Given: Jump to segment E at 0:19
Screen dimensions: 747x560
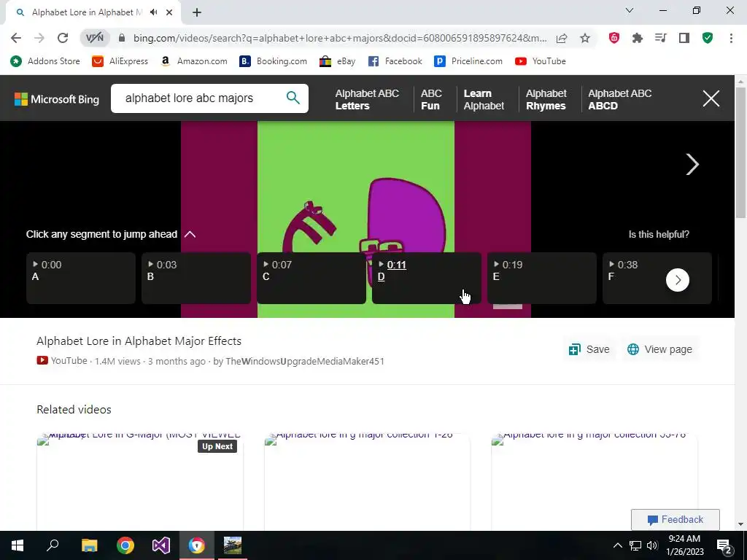Looking at the screenshot, I should 542,278.
